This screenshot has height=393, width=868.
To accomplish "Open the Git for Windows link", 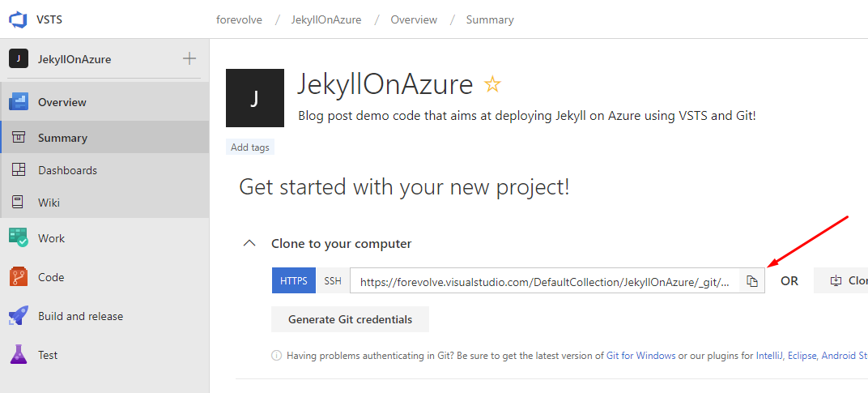I will [641, 356].
